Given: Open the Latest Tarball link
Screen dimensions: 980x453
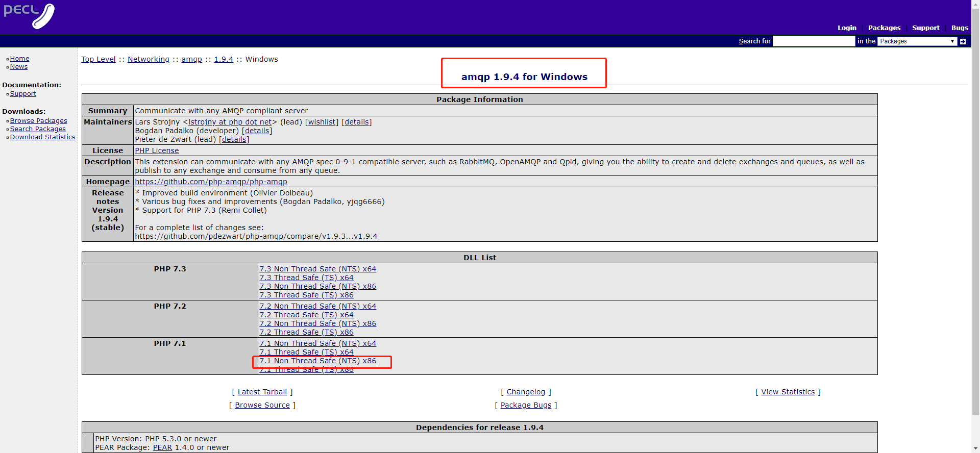Looking at the screenshot, I should (262, 392).
